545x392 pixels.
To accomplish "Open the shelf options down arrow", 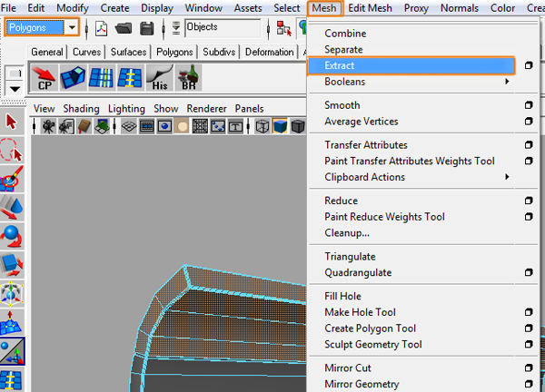I will (x=15, y=89).
